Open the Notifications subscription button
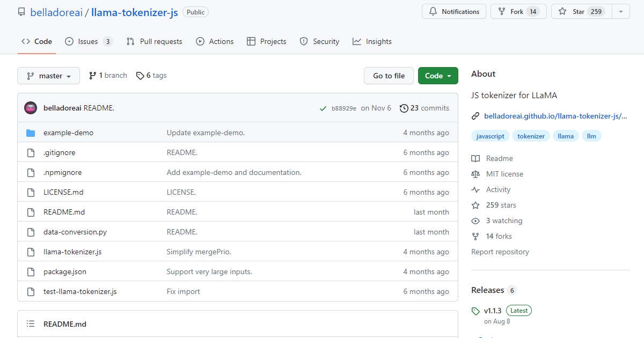The width and height of the screenshot is (644, 338). coord(454,11)
